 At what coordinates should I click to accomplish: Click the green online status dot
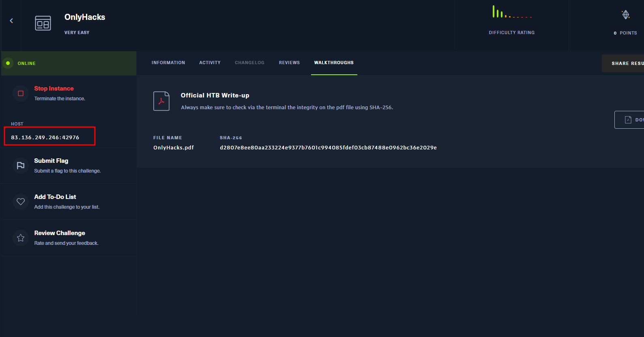click(8, 63)
